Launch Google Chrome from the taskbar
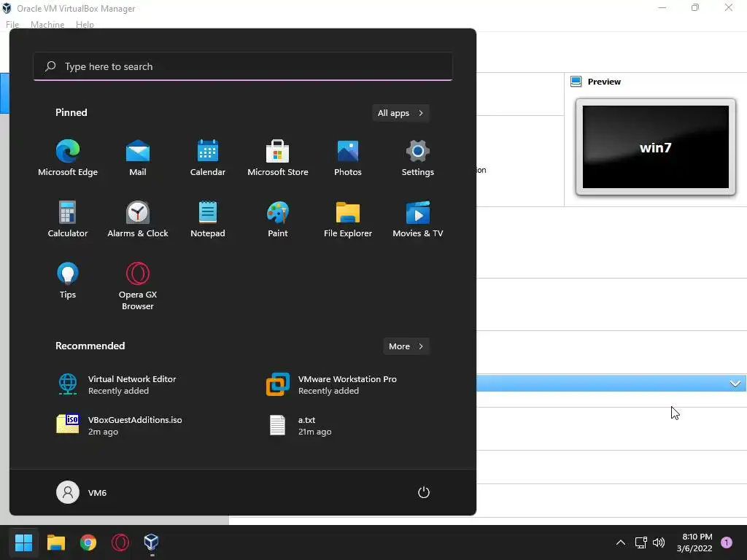Screen dimensions: 747x560 pos(88,542)
